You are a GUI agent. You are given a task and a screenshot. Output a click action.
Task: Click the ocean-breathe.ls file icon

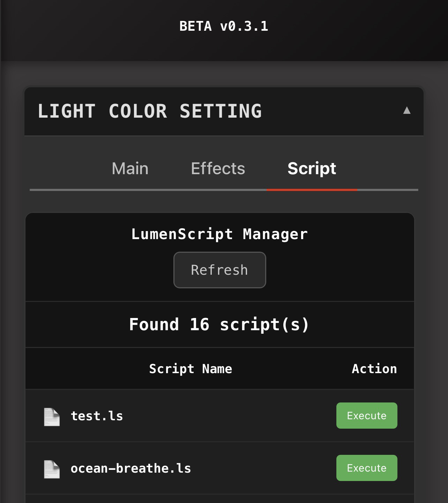point(51,468)
